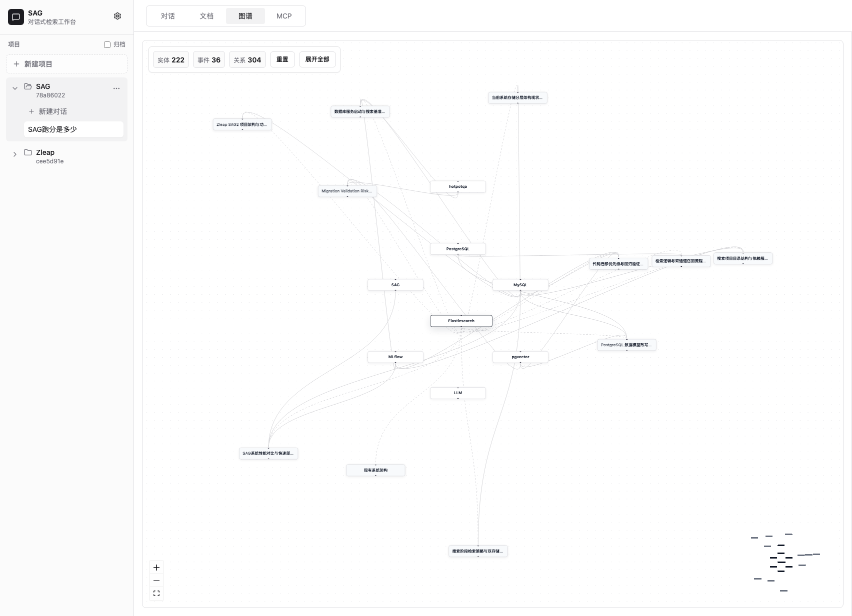
Task: Select the SAG系统性能对比与快速部 node
Action: pyautogui.click(x=268, y=453)
